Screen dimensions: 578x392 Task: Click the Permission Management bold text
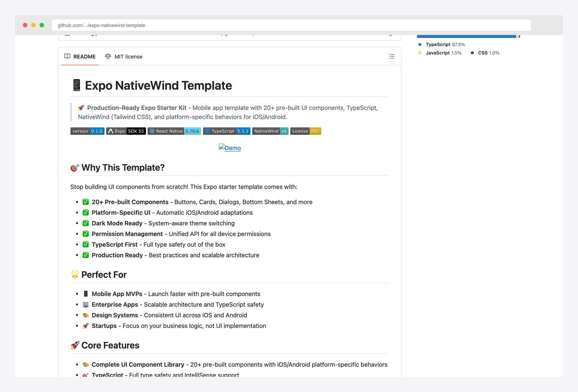coord(127,234)
